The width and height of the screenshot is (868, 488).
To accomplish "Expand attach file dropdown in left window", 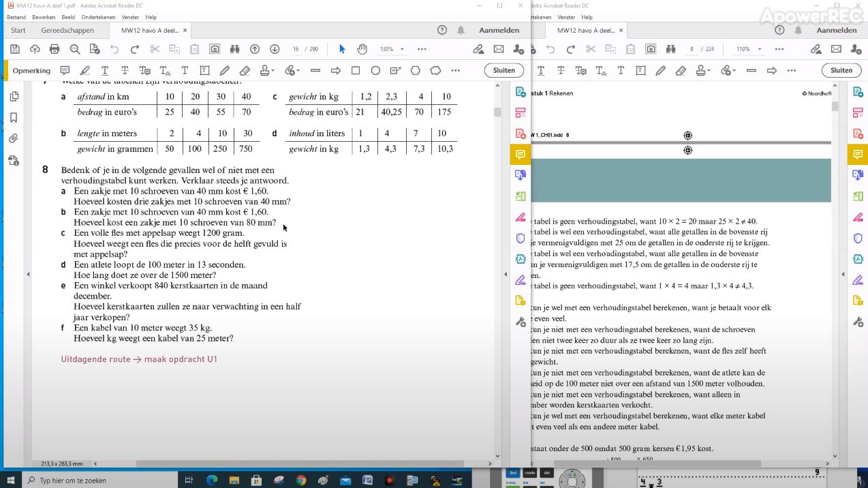I will [x=298, y=70].
